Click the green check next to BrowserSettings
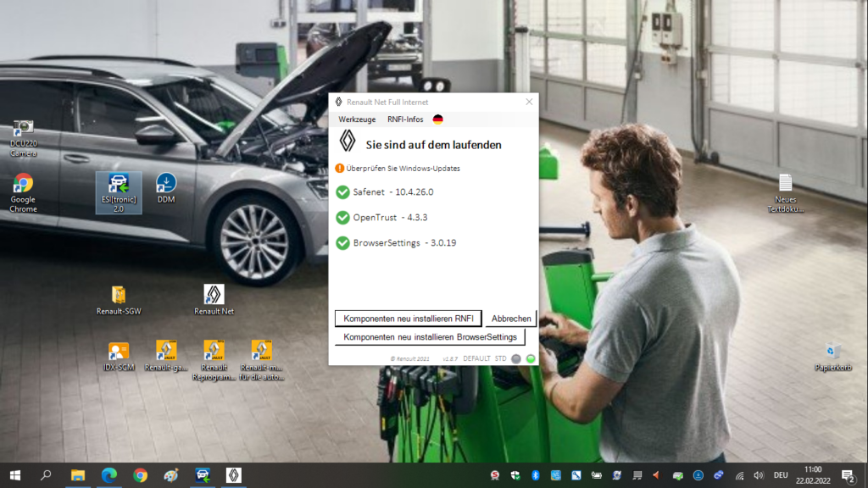 coord(342,243)
